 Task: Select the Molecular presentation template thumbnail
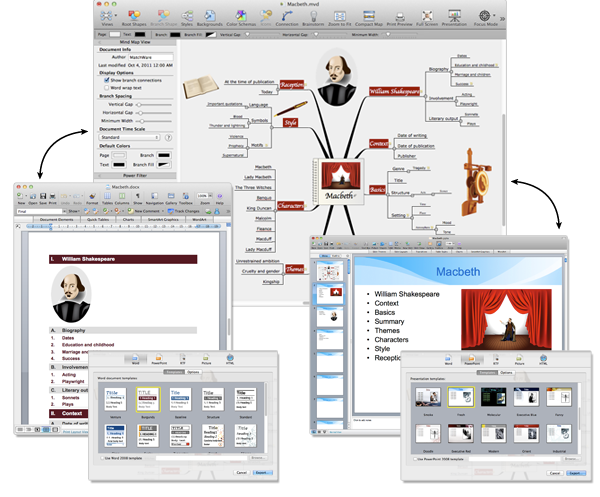pos(493,397)
